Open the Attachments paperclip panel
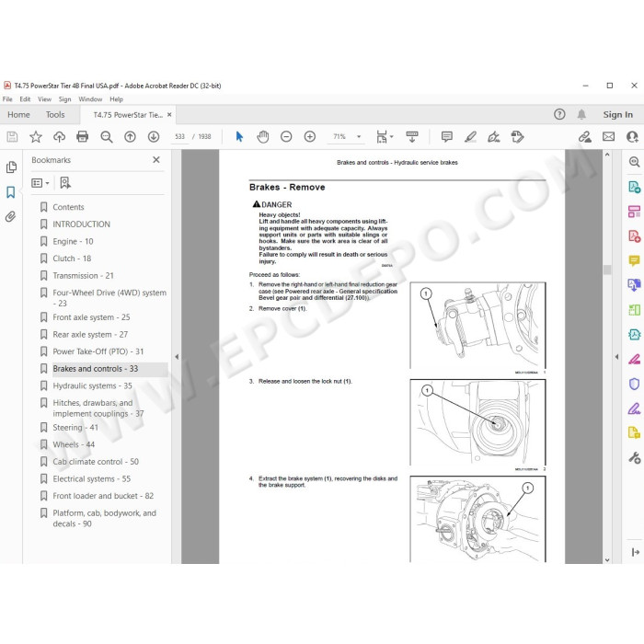 11,216
